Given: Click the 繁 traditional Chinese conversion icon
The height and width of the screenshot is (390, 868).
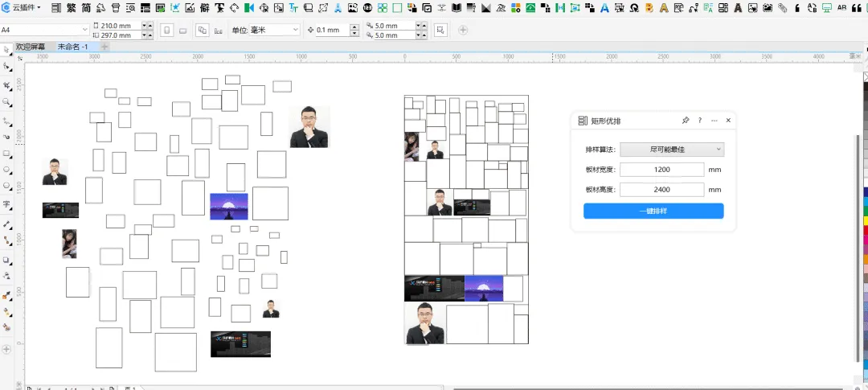Looking at the screenshot, I should (x=72, y=8).
